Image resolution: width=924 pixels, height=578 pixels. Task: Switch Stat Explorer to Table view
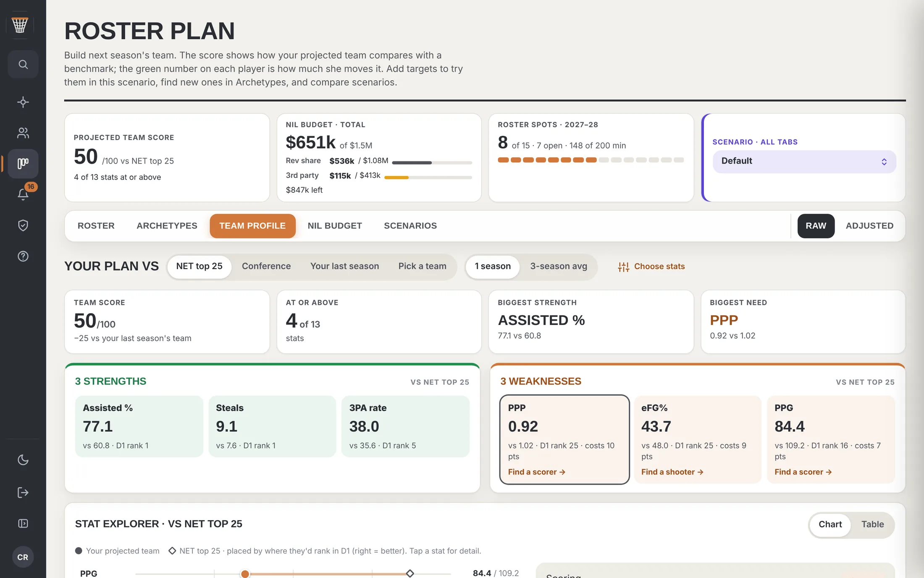coord(872,525)
